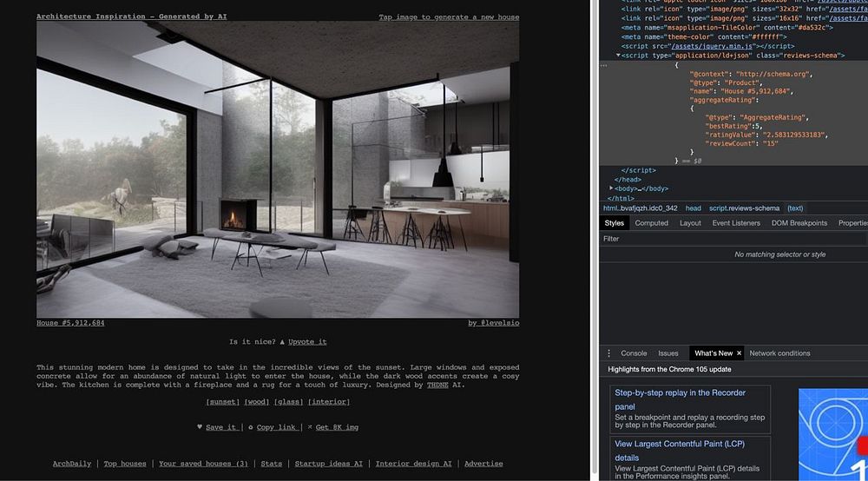Click Save it link
Viewport: 868px width, 481px height.
point(220,427)
